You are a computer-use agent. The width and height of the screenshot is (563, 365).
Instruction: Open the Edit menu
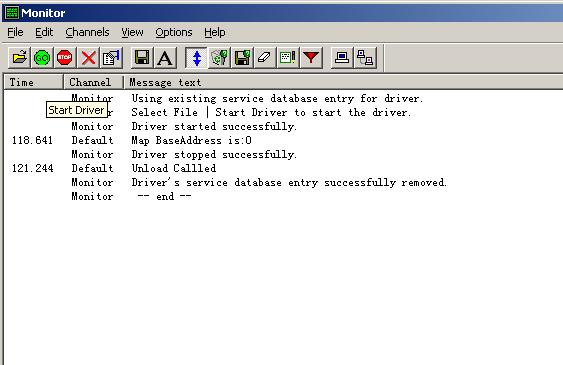coord(44,32)
